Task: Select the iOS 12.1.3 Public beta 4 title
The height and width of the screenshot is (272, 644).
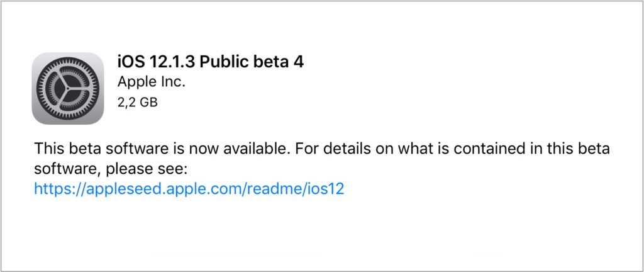Action: pyautogui.click(x=211, y=62)
